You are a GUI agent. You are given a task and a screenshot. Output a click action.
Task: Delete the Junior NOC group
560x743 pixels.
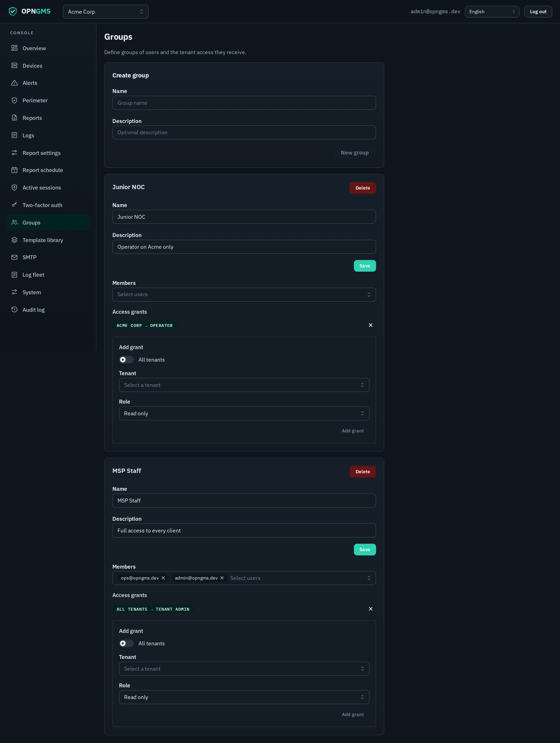pos(362,188)
